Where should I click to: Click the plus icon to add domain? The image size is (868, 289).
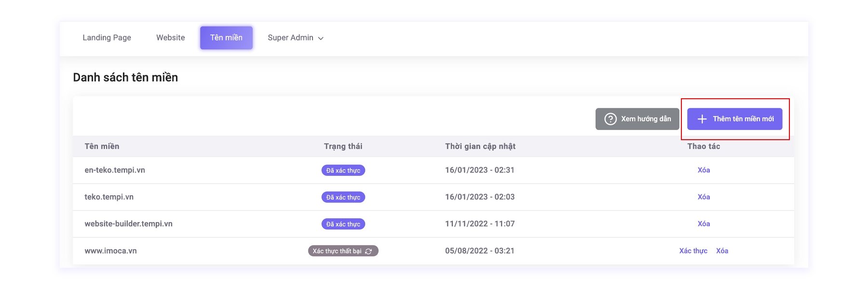point(702,119)
